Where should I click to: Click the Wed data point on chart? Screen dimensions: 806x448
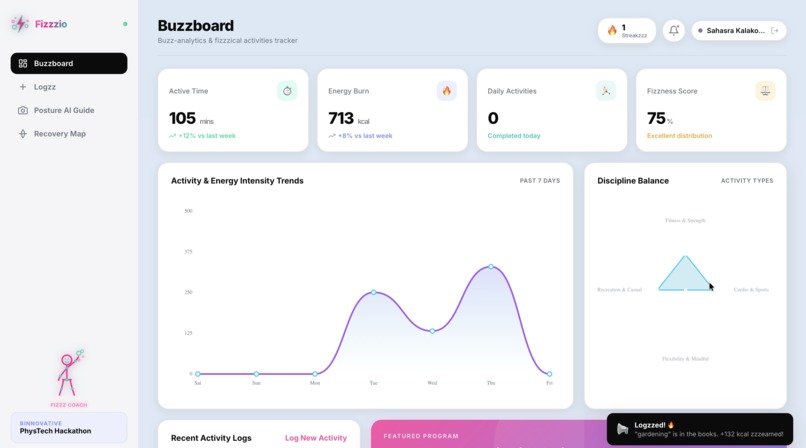432,331
